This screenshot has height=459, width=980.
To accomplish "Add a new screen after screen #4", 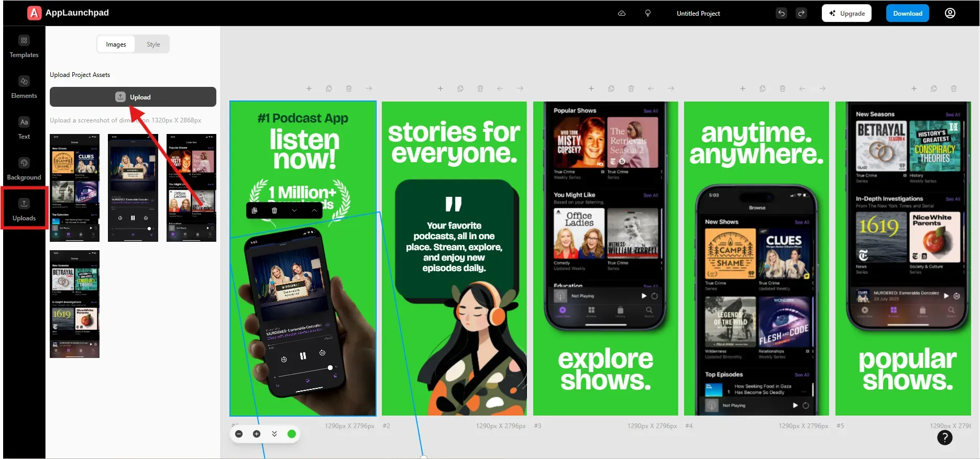I will (x=743, y=88).
